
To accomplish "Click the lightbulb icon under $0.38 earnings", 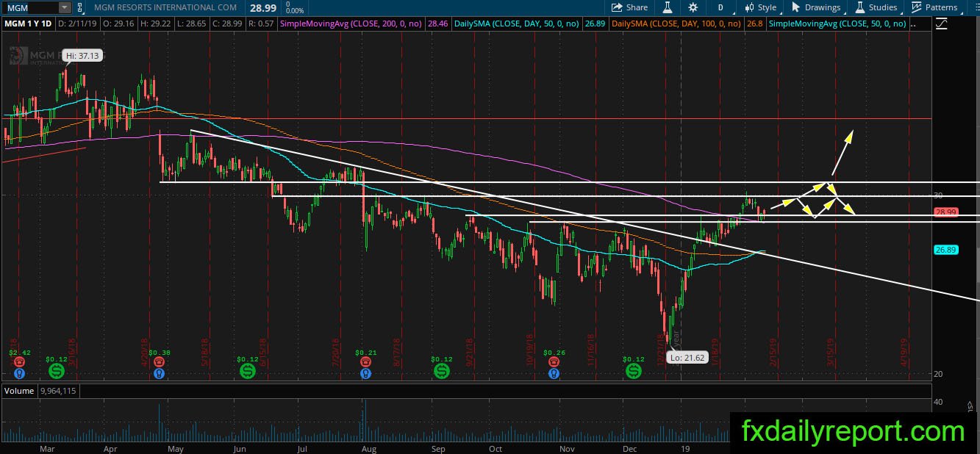I will coord(158,373).
